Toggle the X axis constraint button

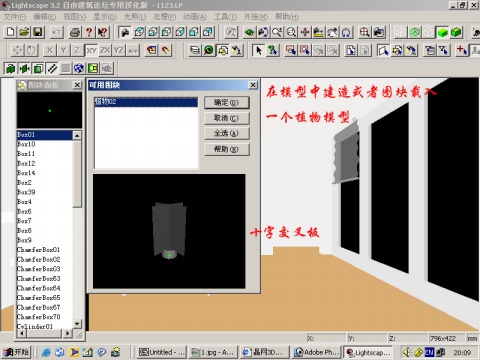[50, 50]
